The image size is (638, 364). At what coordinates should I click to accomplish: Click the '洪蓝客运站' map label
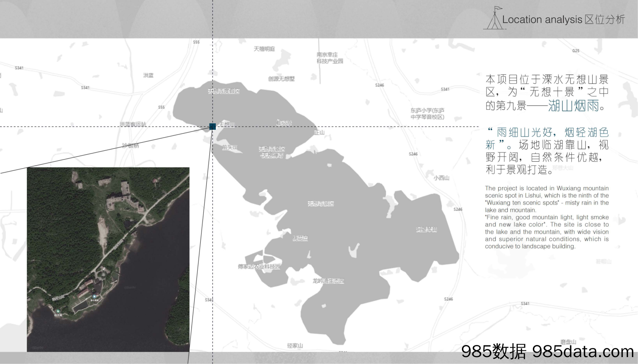(x=133, y=125)
